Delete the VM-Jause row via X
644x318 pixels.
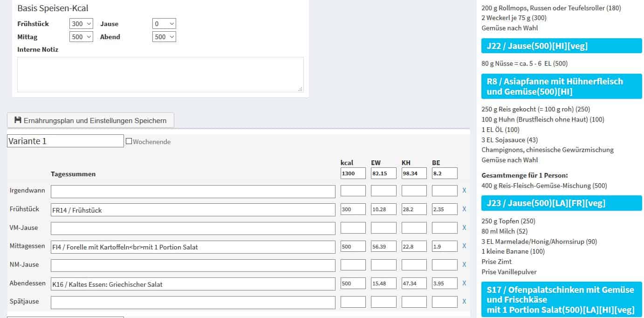point(464,228)
